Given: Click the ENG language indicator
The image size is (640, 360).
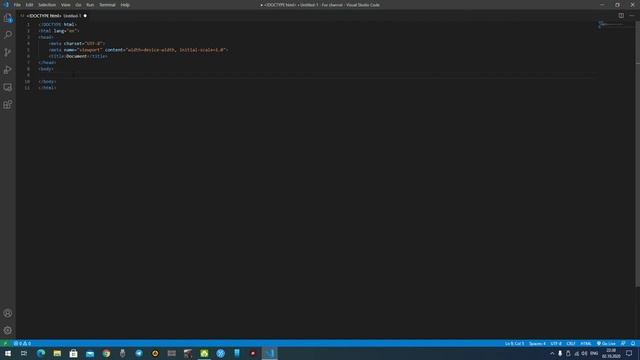Looking at the screenshot, I should tap(594, 353).
